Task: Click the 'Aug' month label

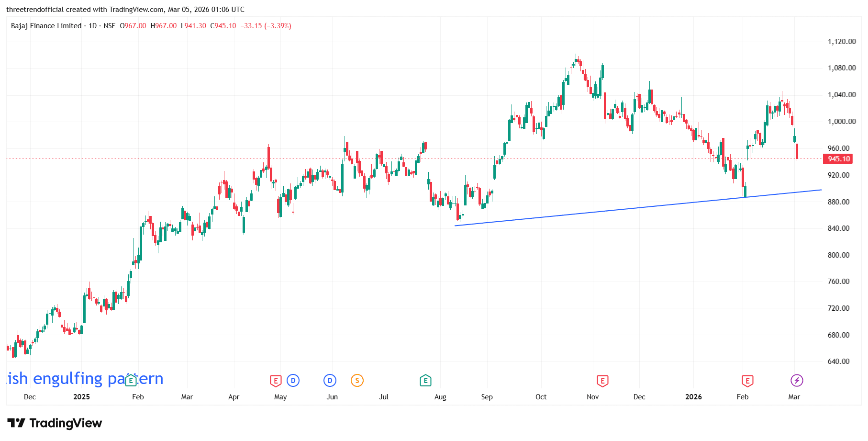Action: pos(440,397)
